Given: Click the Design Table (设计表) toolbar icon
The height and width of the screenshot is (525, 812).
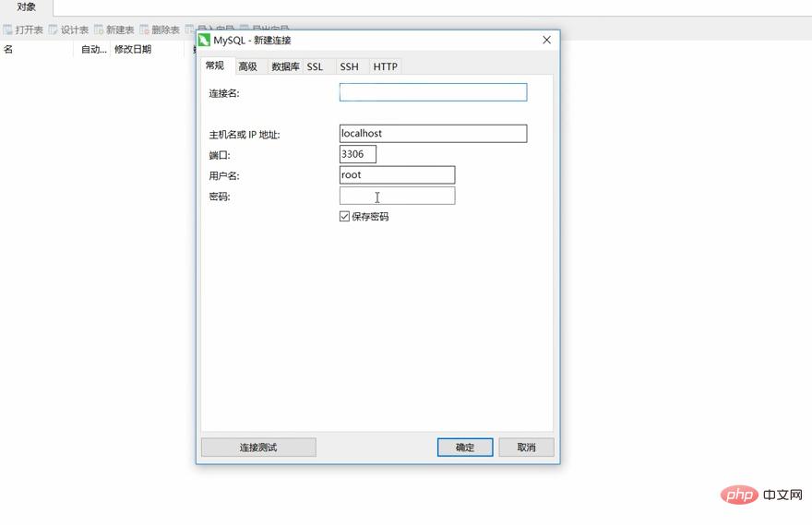Looking at the screenshot, I should pos(54,30).
